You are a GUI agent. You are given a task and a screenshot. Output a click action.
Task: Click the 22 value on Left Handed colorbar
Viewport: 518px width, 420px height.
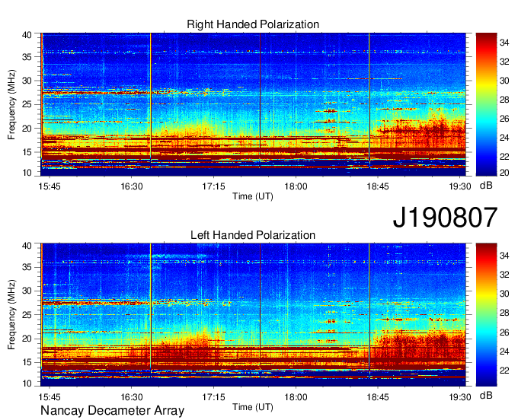(x=504, y=371)
